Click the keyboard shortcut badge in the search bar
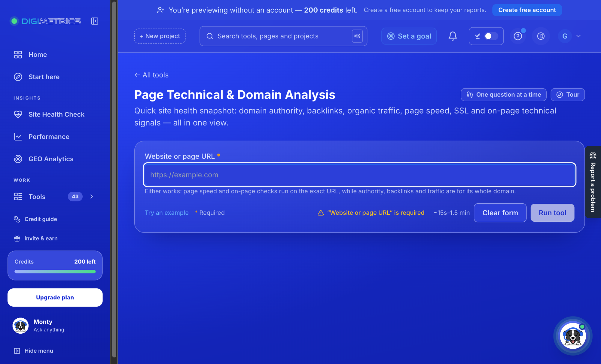 click(357, 36)
